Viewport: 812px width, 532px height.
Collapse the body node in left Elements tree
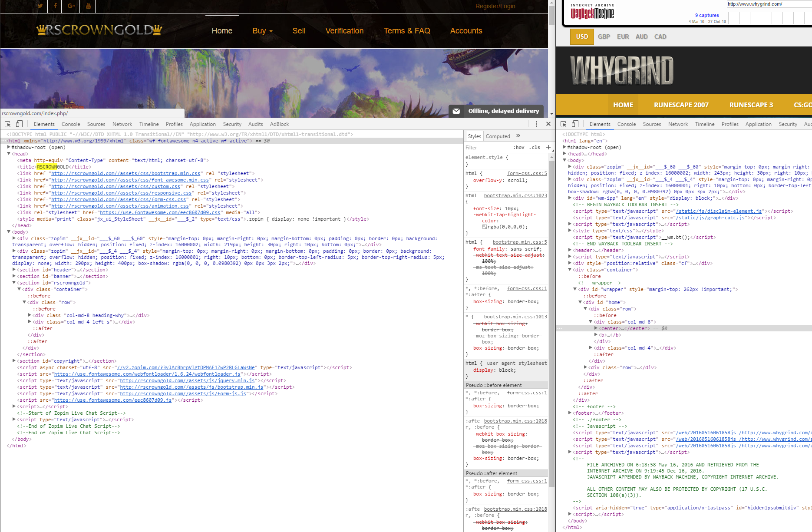[x=9, y=232]
